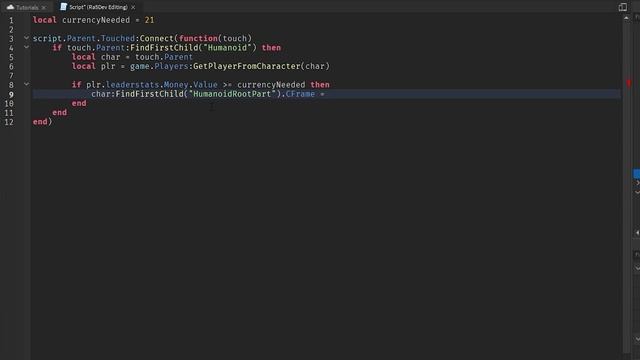This screenshot has height=360, width=640.
Task: Click the word function on line 3
Action: tap(198, 38)
